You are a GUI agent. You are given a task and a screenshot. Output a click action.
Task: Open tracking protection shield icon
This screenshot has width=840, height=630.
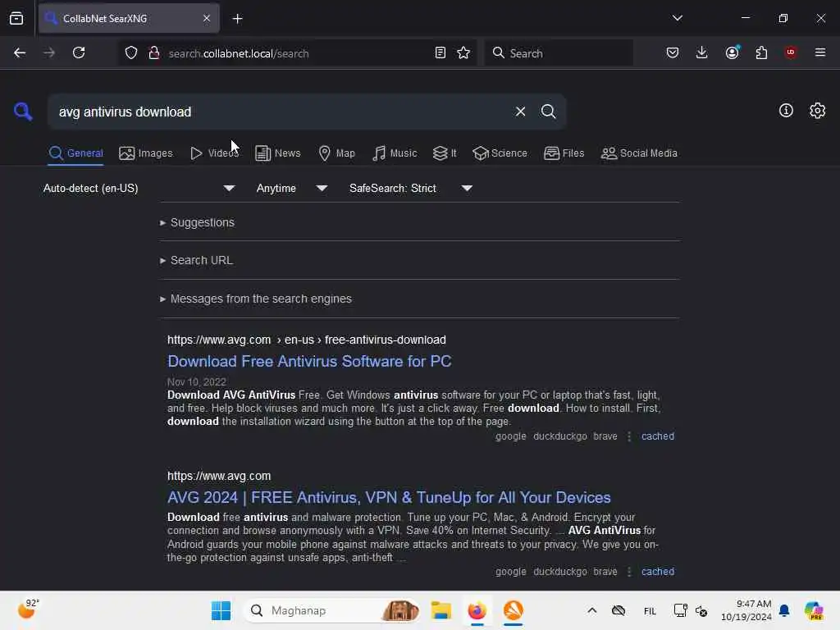[x=131, y=52]
